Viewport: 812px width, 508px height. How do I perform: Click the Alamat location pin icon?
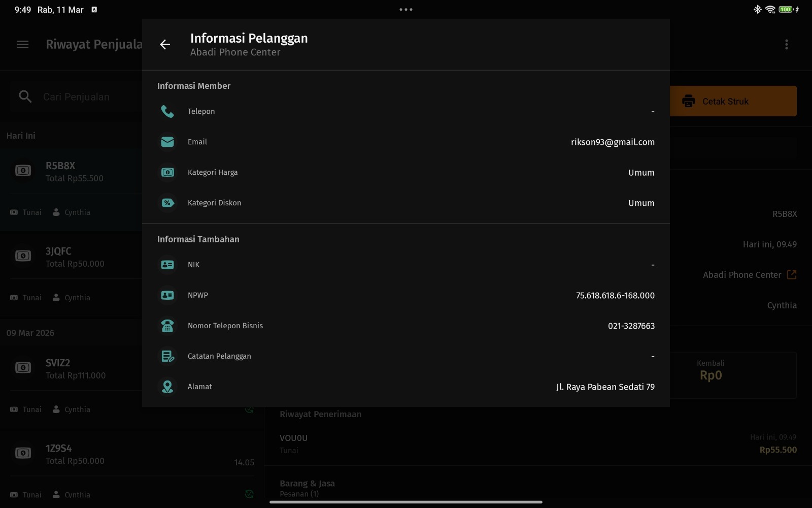(167, 387)
